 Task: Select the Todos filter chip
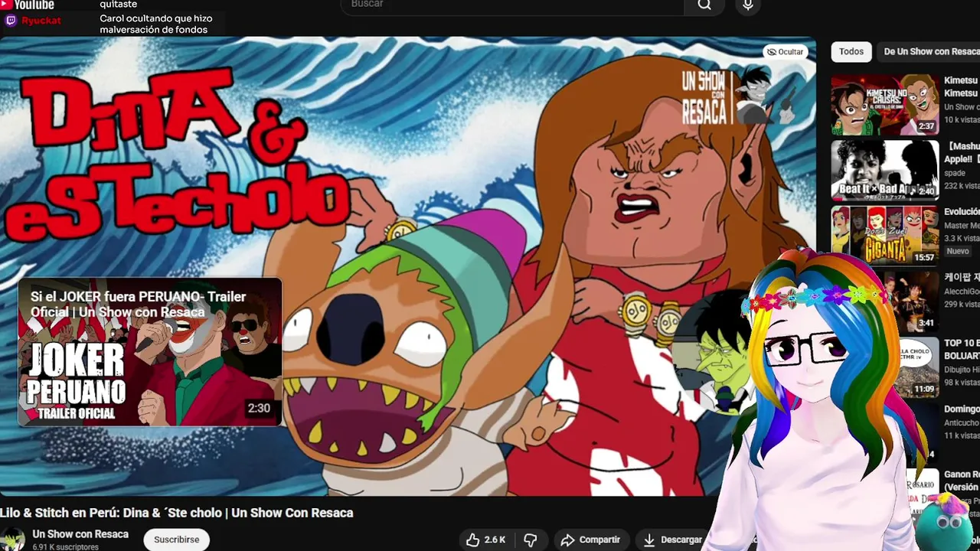pyautogui.click(x=851, y=51)
